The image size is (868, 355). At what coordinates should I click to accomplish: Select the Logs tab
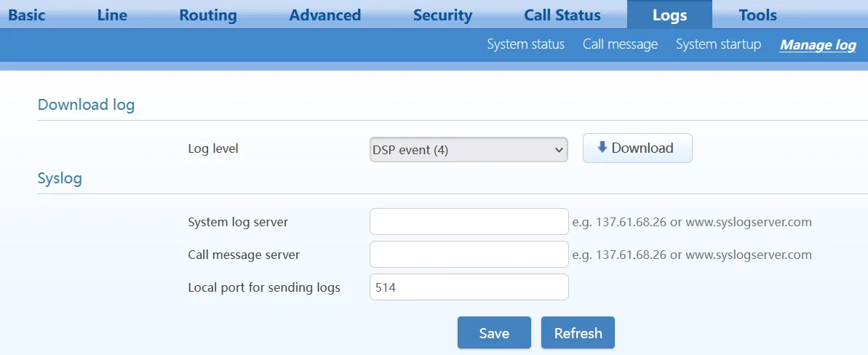tap(670, 15)
